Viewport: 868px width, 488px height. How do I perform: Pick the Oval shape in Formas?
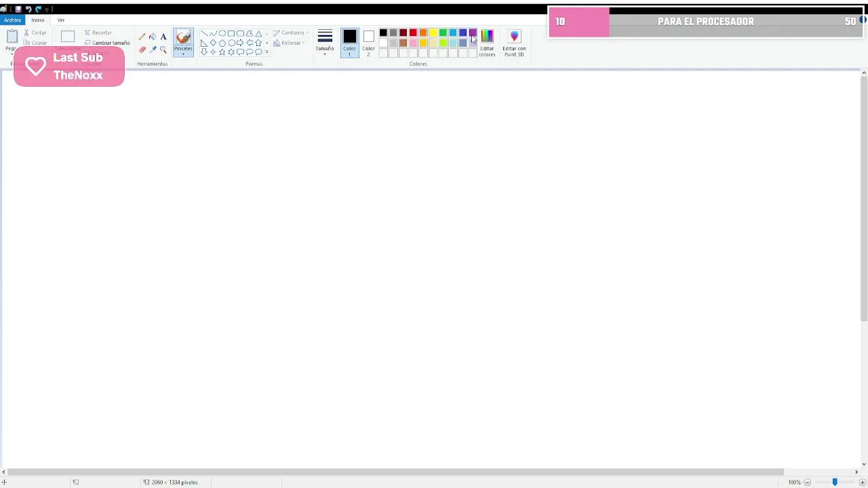tap(222, 33)
